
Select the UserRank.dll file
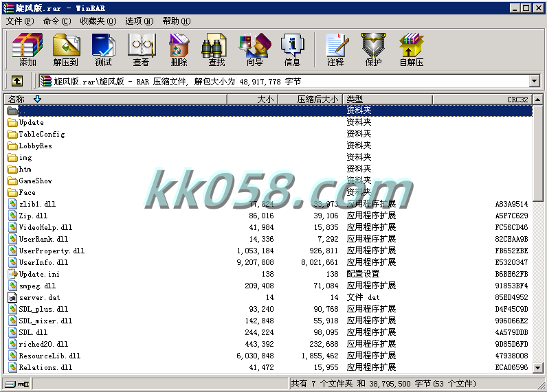(269, 239)
